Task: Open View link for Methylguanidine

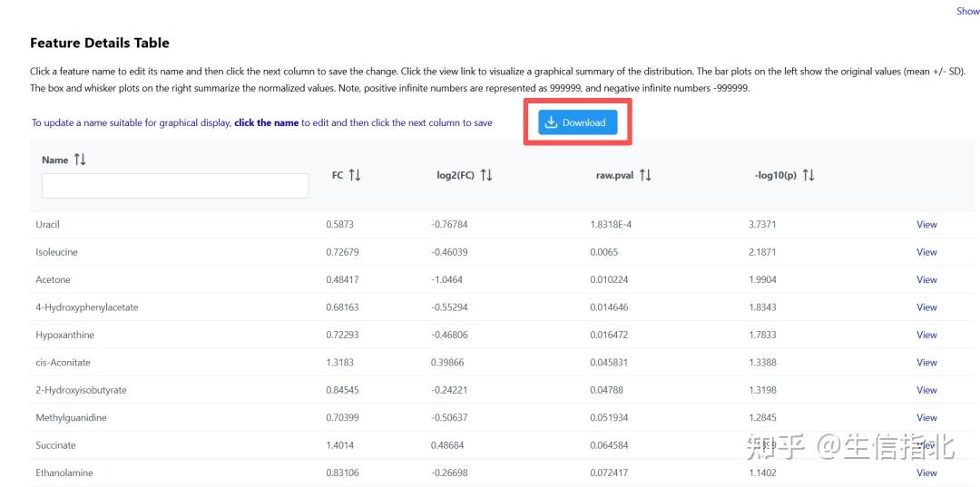Action: [926, 418]
